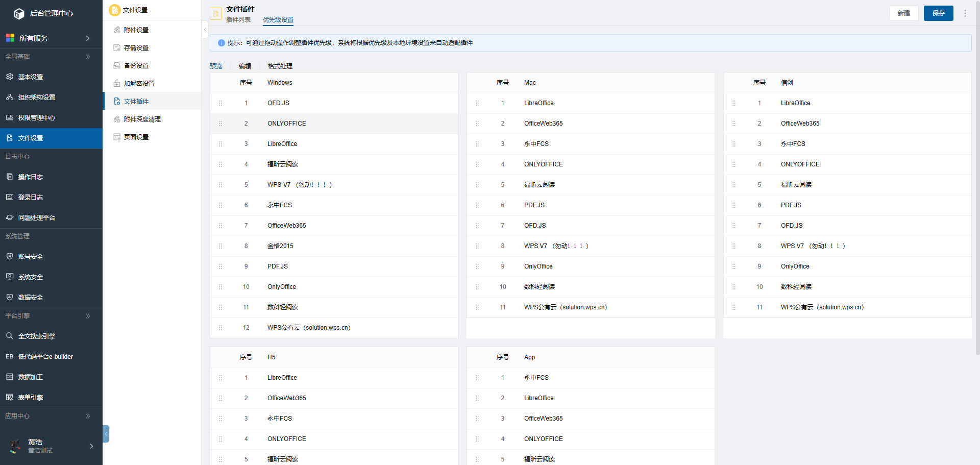Click the 存储设置 icon
The height and width of the screenshot is (465, 980).
click(x=117, y=47)
